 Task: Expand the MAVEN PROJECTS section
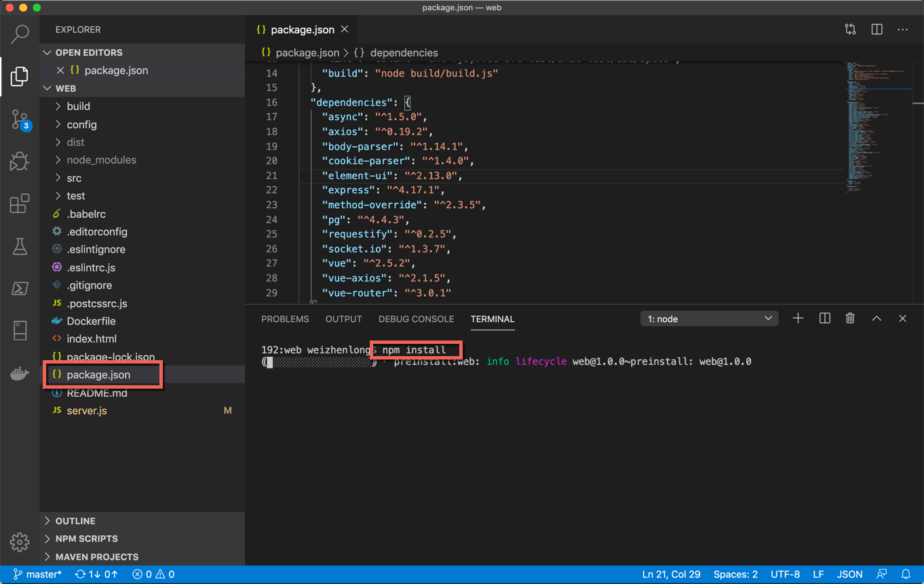coord(142,557)
